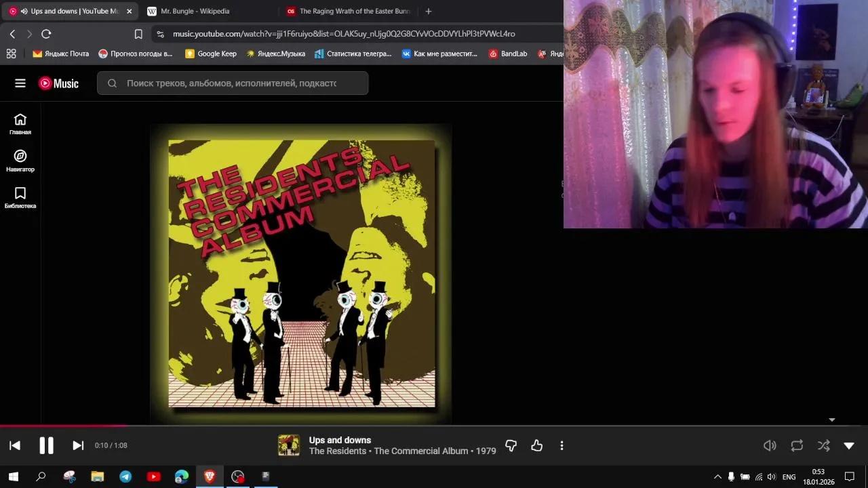Click the site settings icon in address bar
This screenshot has height=488, width=868.
point(160,34)
